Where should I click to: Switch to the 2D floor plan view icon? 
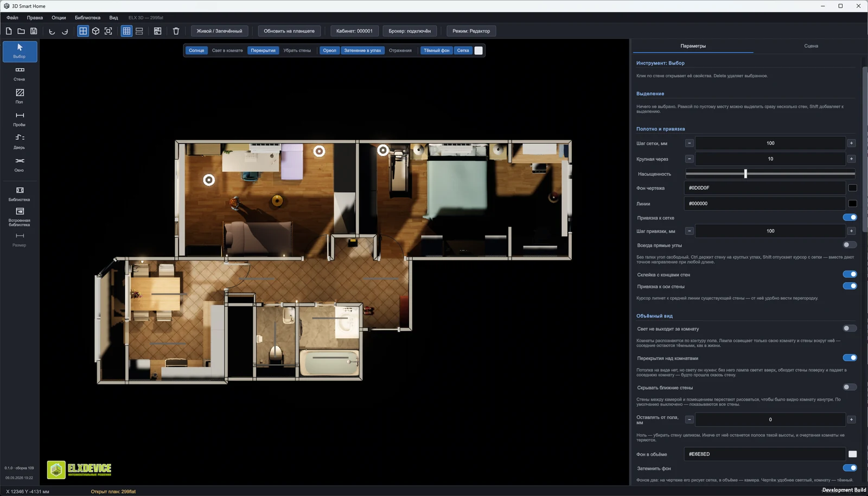click(83, 31)
